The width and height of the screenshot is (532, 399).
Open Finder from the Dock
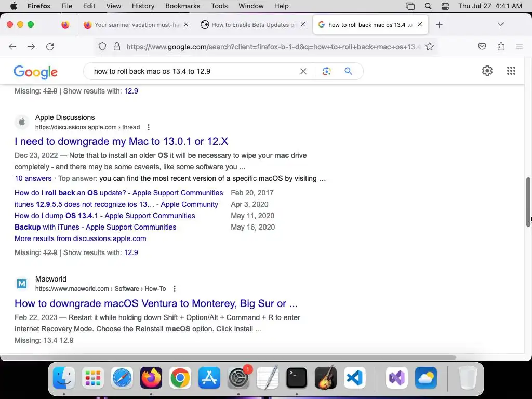[64, 378]
